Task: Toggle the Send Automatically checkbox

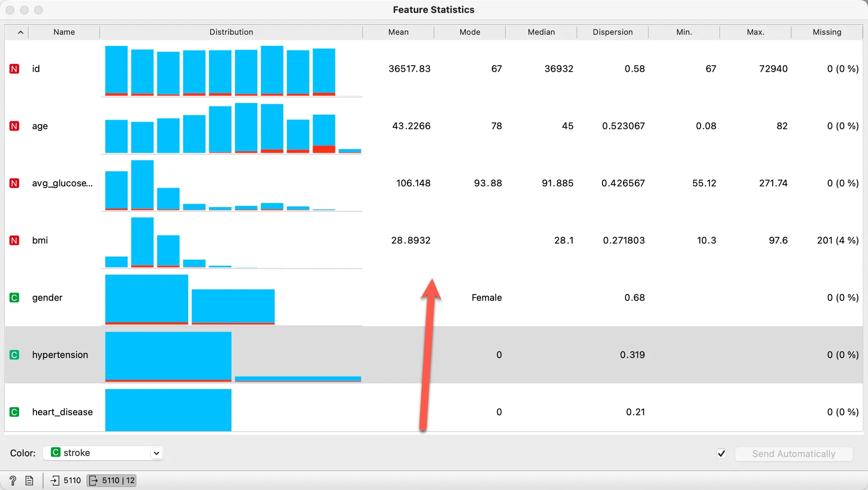Action: 721,454
